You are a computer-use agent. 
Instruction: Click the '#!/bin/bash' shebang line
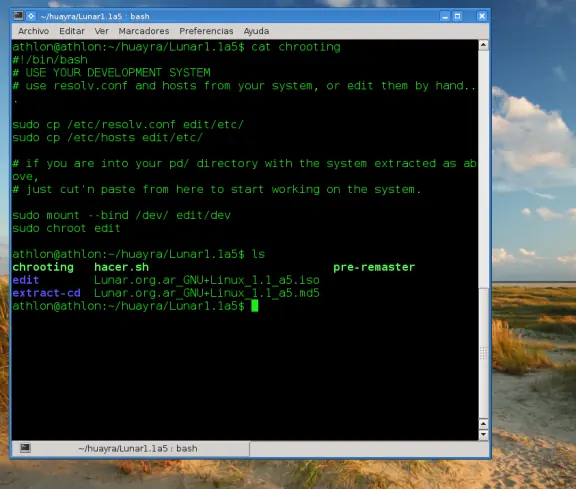(50, 60)
